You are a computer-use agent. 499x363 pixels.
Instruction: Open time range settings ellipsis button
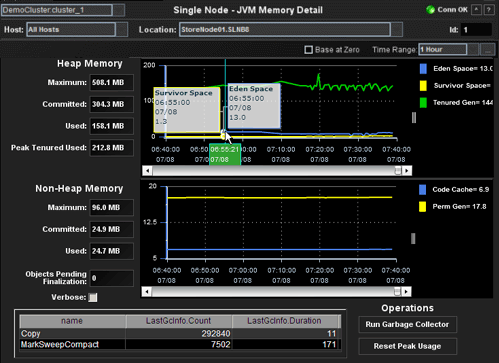pos(488,50)
